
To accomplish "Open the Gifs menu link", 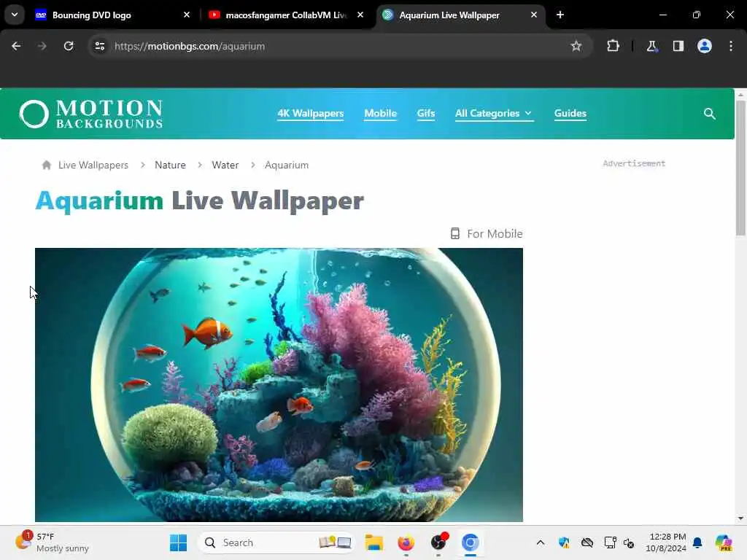I will click(426, 113).
